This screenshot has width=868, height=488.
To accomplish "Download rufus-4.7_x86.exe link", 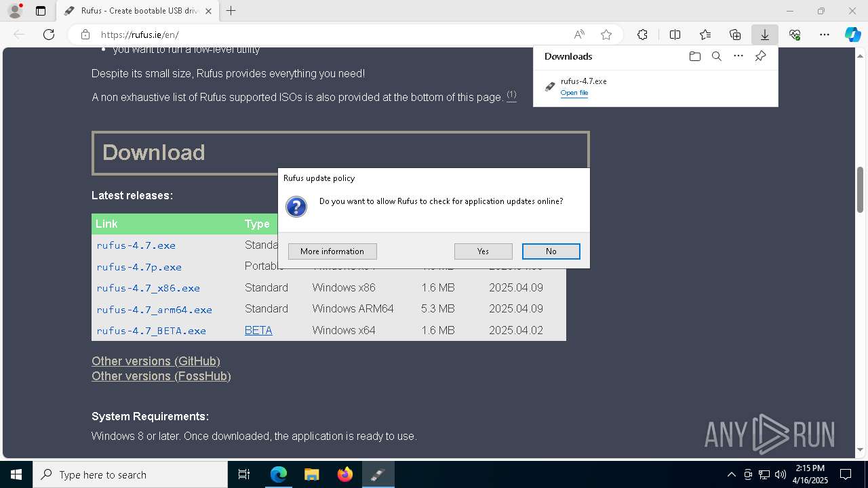I will pyautogui.click(x=149, y=288).
